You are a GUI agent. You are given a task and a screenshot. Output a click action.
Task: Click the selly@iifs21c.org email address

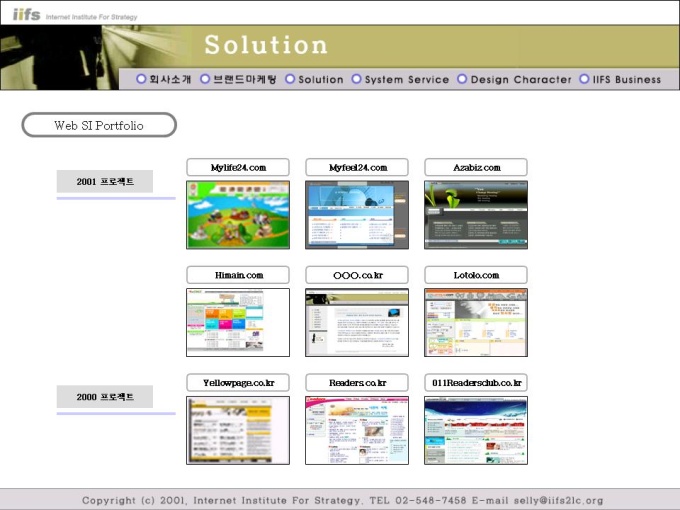pos(559,500)
